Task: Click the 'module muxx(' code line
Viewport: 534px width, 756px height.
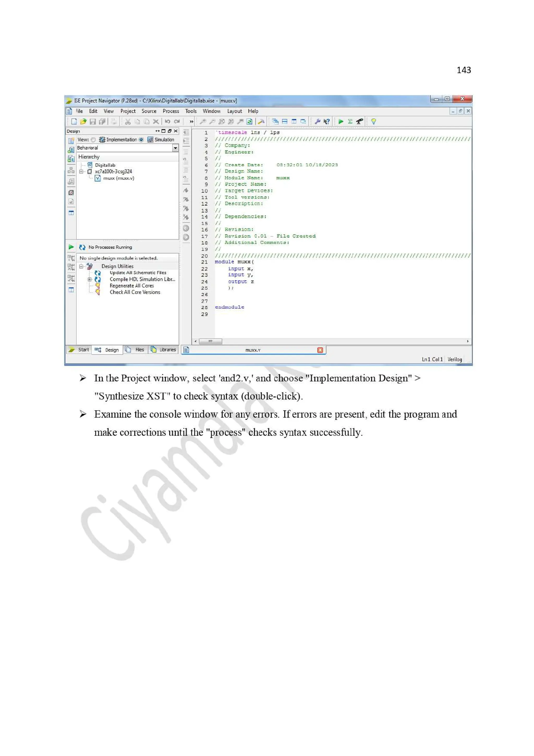Action: 234,262
